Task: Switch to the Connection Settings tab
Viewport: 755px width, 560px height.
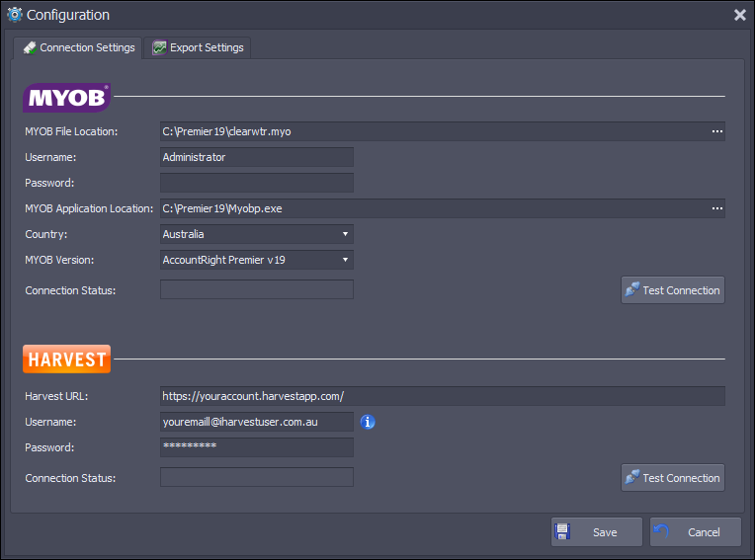Action: coord(78,47)
